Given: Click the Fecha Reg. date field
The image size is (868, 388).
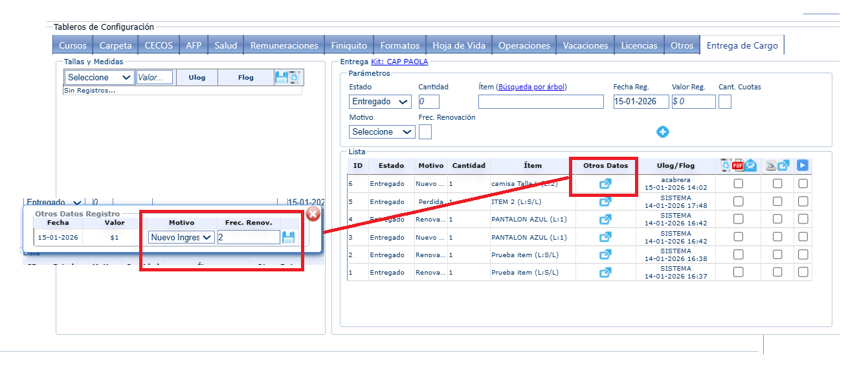Looking at the screenshot, I should click(640, 102).
